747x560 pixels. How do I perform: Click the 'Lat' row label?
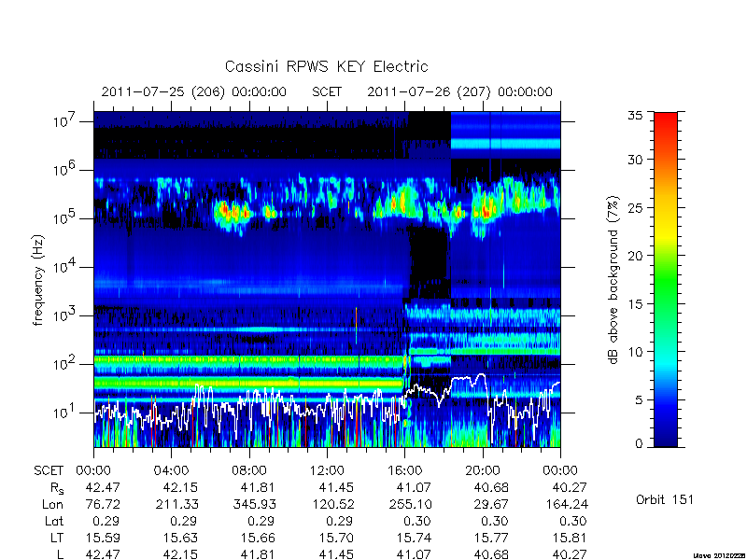54,521
